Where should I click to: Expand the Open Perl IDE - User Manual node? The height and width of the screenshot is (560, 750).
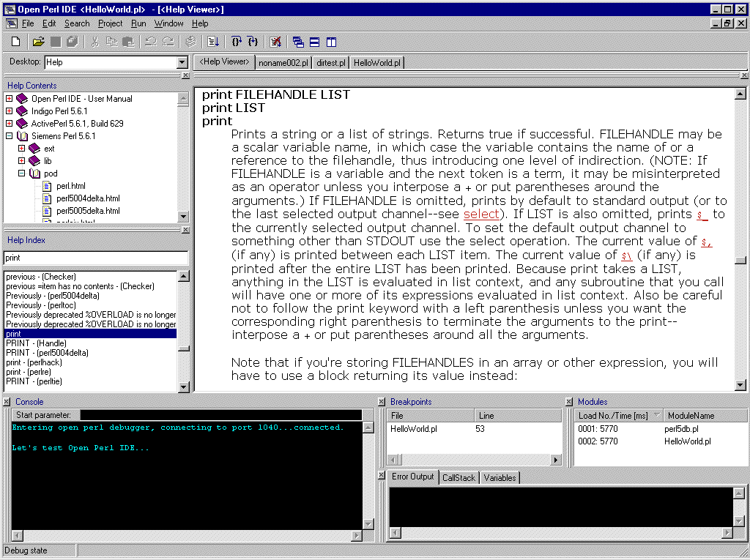point(10,99)
